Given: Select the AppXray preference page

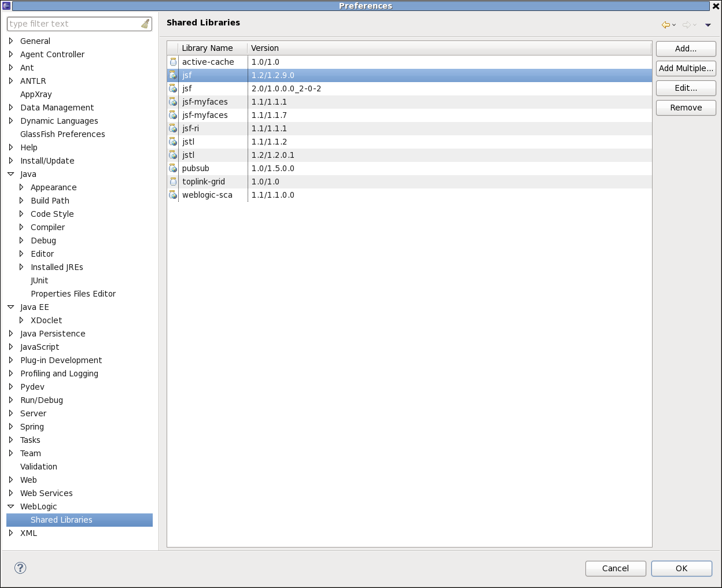Looking at the screenshot, I should coord(36,94).
